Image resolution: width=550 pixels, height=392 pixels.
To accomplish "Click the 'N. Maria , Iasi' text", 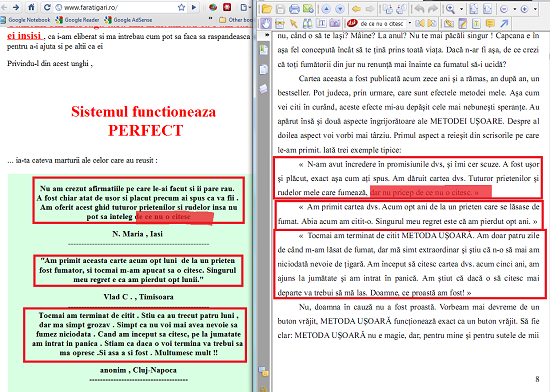I will [x=138, y=234].
